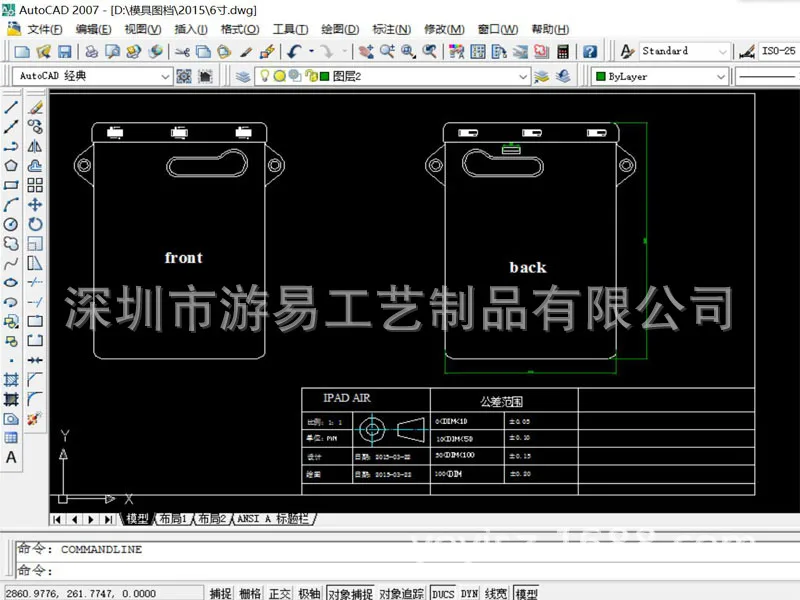Open the Standard text style dropdown

coord(722,51)
